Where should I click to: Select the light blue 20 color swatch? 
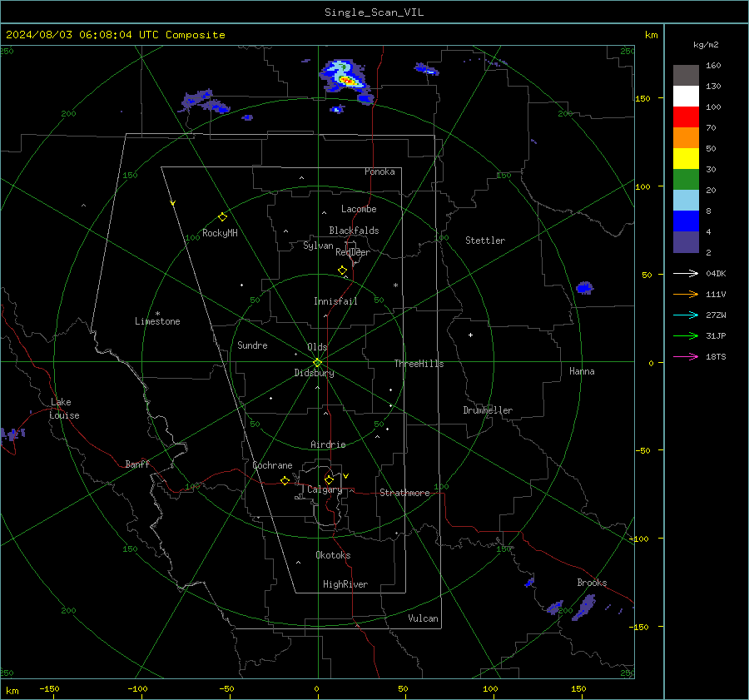(x=686, y=201)
